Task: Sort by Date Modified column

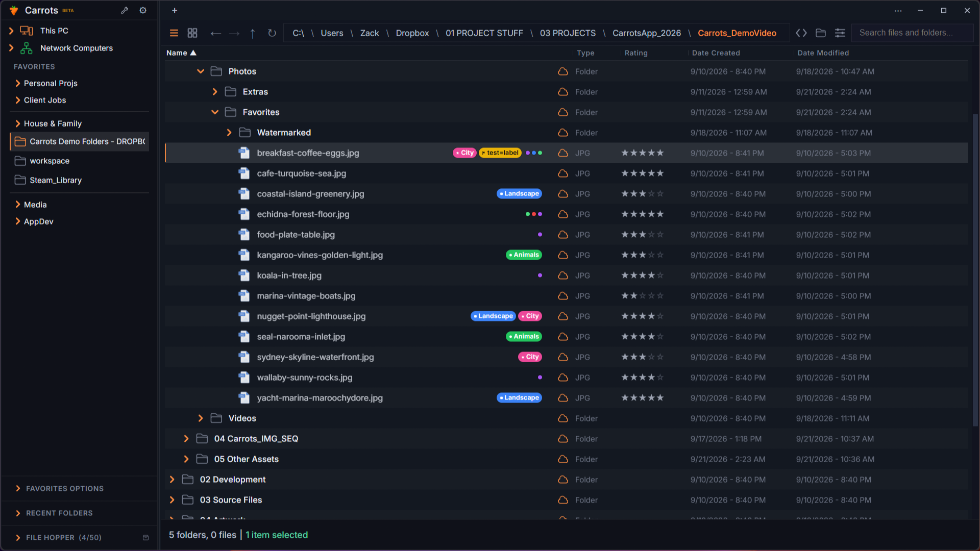Action: 823,53
